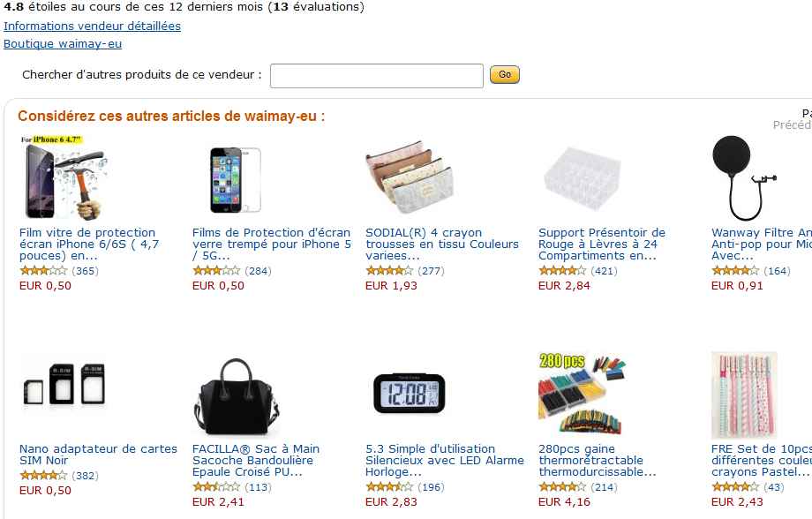Open Film vitre de protection iPhone 6/6S title
The width and height of the screenshot is (812, 519).
tap(88, 244)
